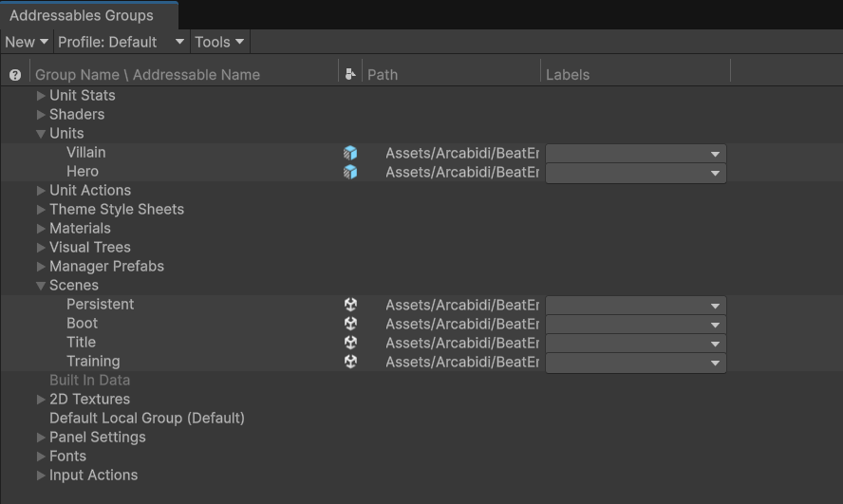Select the Default Local Group (Default) row

pos(146,419)
